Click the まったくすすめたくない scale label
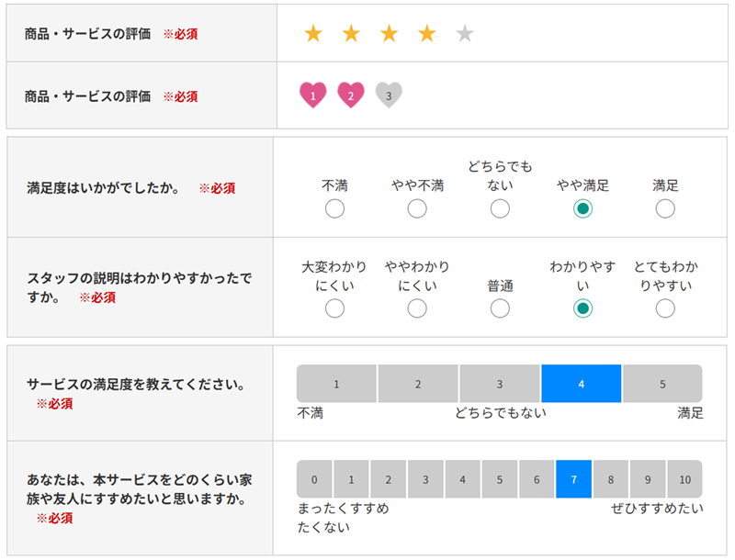The image size is (735, 560). pos(343,518)
